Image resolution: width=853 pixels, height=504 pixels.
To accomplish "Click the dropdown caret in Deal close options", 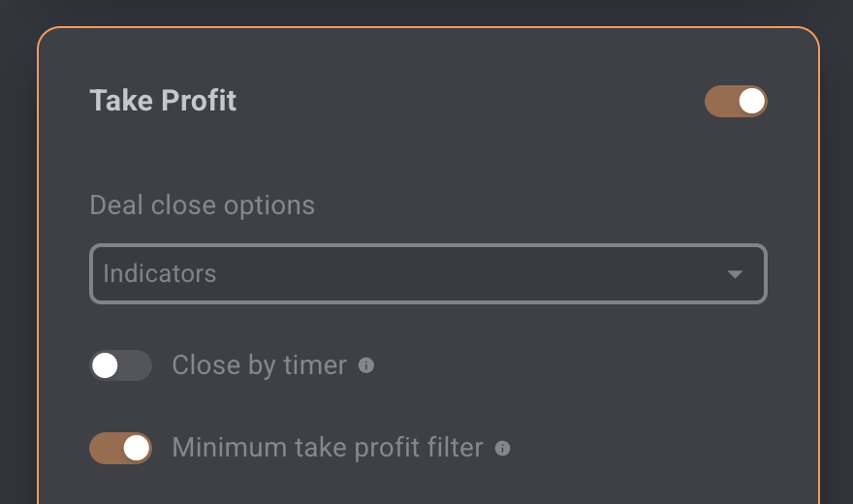I will coord(735,274).
